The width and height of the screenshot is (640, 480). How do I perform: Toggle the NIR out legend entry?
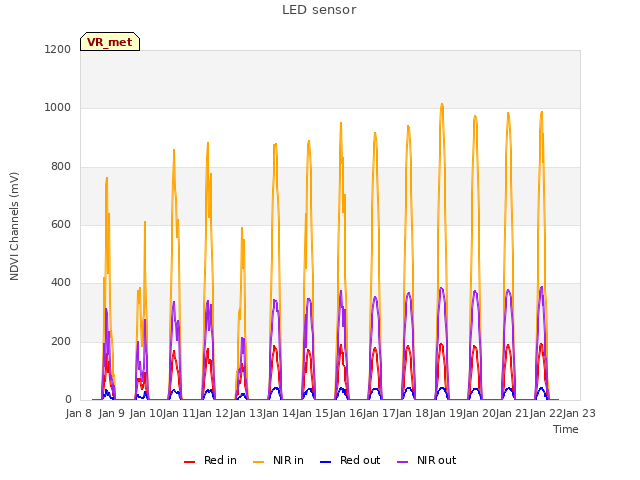427,460
